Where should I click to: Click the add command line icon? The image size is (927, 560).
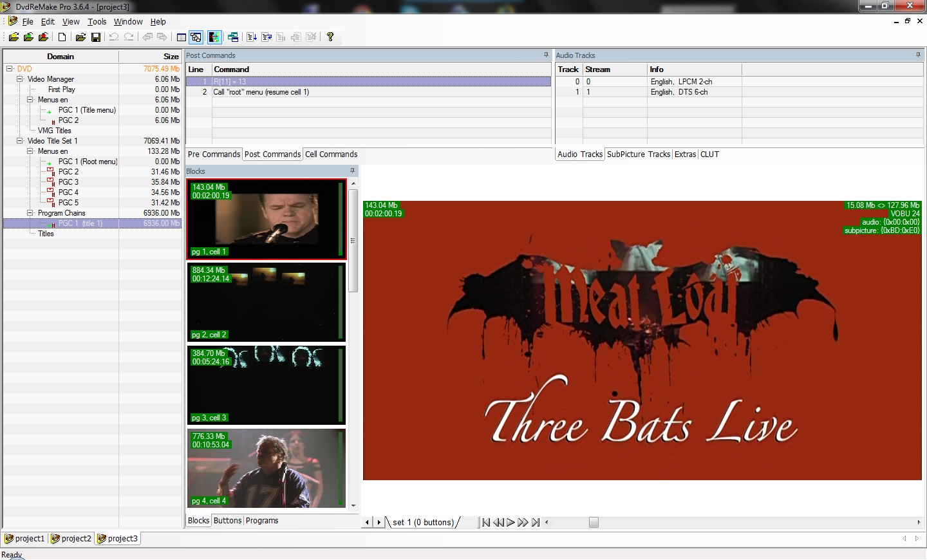252,37
